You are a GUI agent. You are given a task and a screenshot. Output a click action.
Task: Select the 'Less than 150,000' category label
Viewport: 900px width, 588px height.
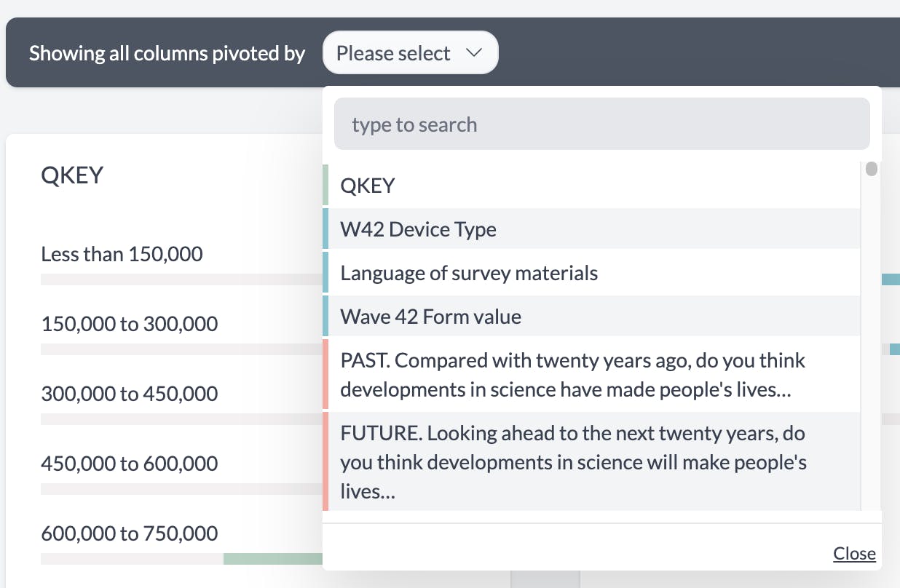tap(122, 254)
